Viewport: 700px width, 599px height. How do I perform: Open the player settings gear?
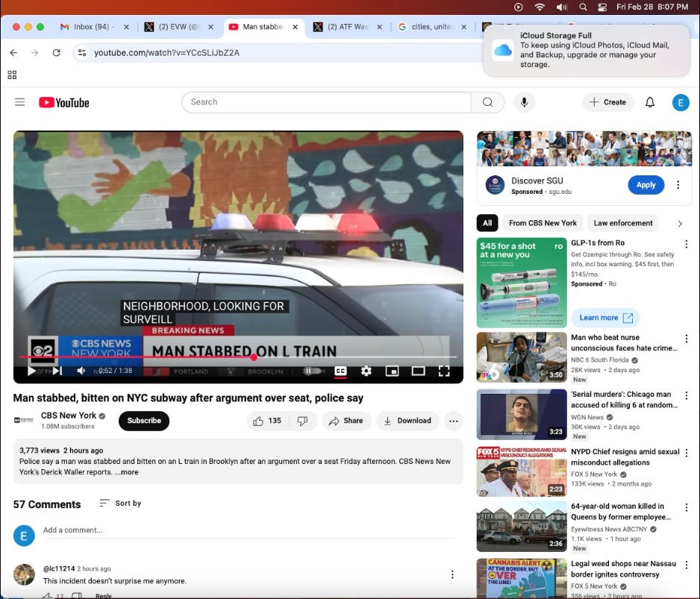point(366,371)
